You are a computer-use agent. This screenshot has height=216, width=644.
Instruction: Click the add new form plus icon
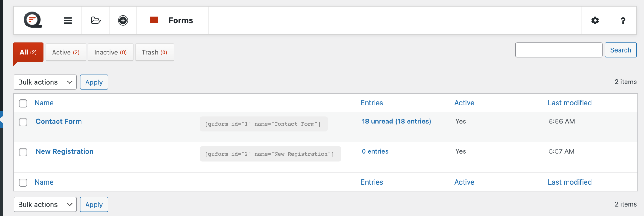(123, 20)
